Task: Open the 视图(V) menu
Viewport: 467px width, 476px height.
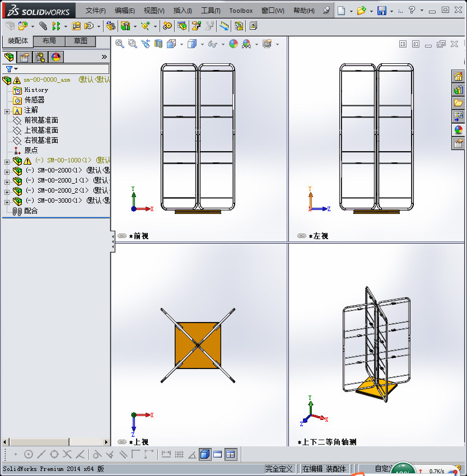Action: [154, 11]
